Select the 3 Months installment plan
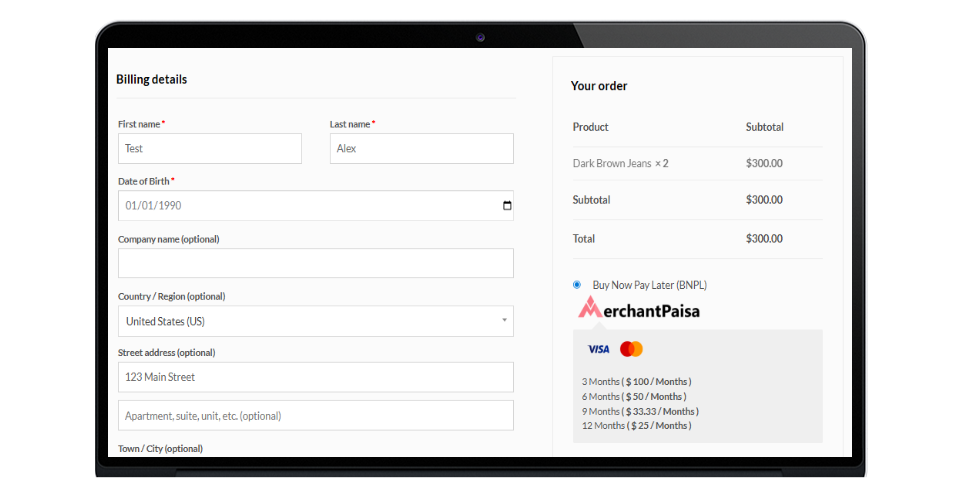Image resolution: width=966 pixels, height=494 pixels. (636, 382)
